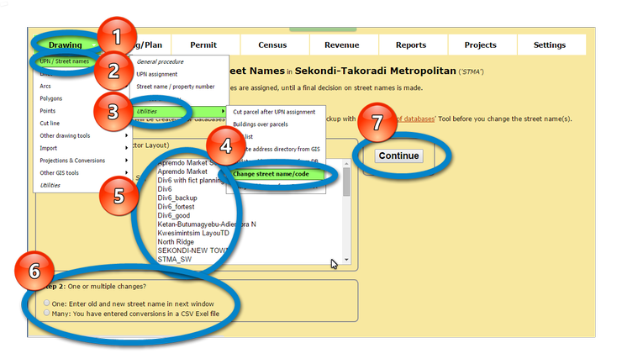
Task: Open the 'of databases' backup tool link
Action: tap(415, 119)
